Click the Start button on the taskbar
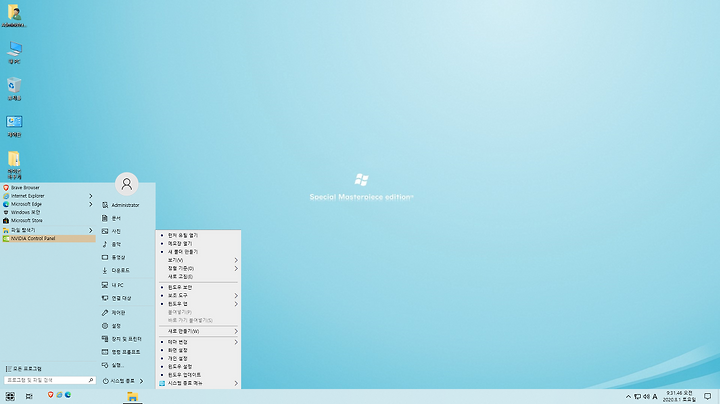720x404 pixels. point(10,396)
